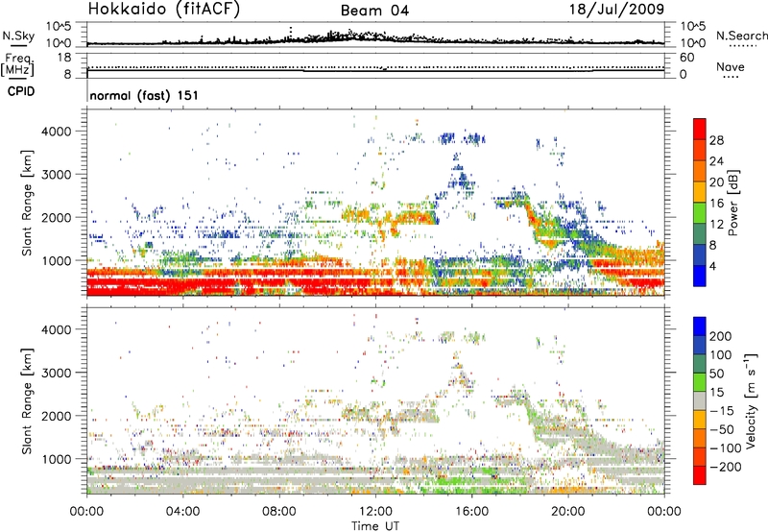The width and height of the screenshot is (768, 532).
Task: Click the 'normal (fast) 151' text
Action: 145,95
